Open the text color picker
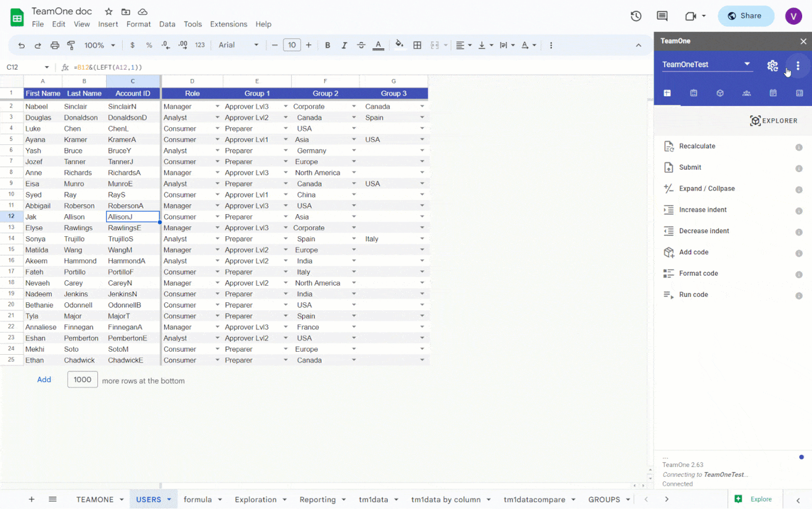This screenshot has width=812, height=509. (x=379, y=45)
